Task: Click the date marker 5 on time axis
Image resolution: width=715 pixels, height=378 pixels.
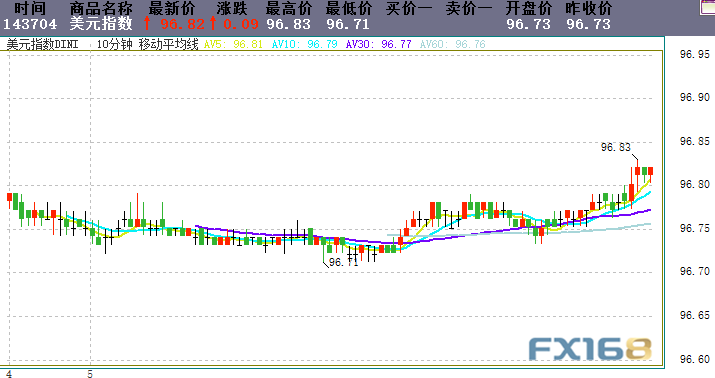Action: (90, 374)
